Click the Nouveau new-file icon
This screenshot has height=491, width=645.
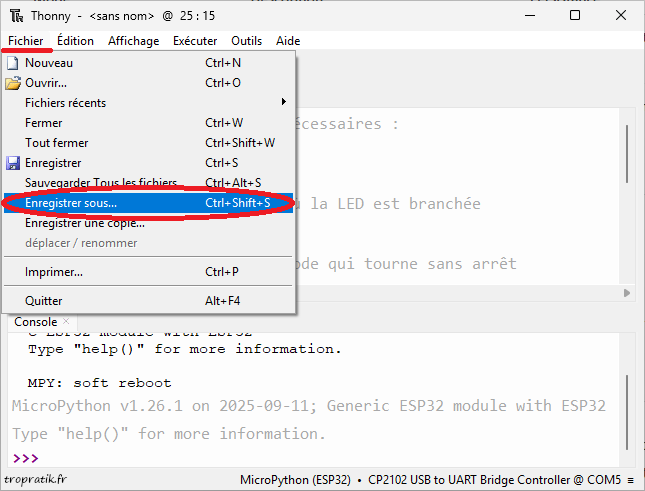click(x=13, y=63)
